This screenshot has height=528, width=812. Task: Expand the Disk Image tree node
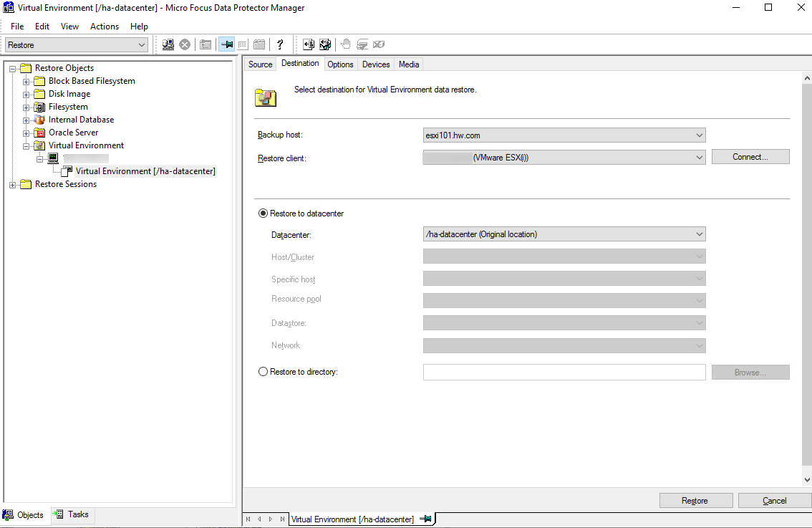point(26,95)
